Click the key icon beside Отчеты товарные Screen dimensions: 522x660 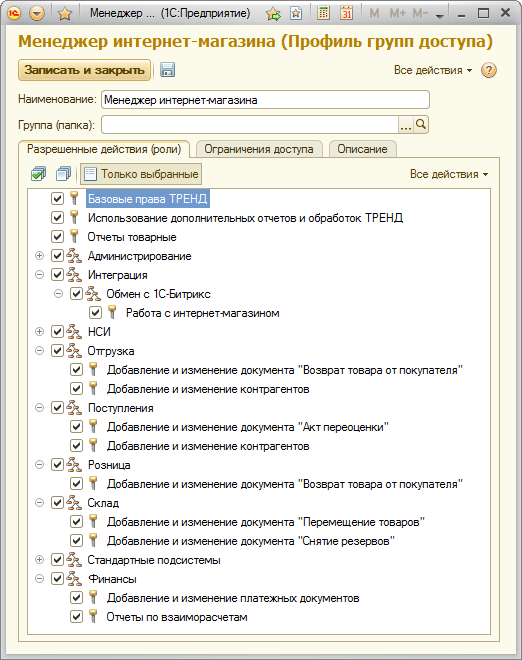tap(74, 236)
